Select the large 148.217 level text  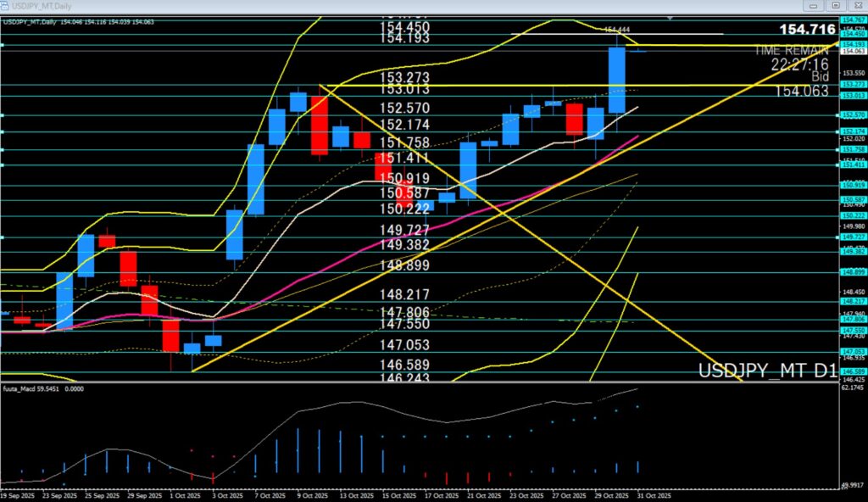coord(404,294)
